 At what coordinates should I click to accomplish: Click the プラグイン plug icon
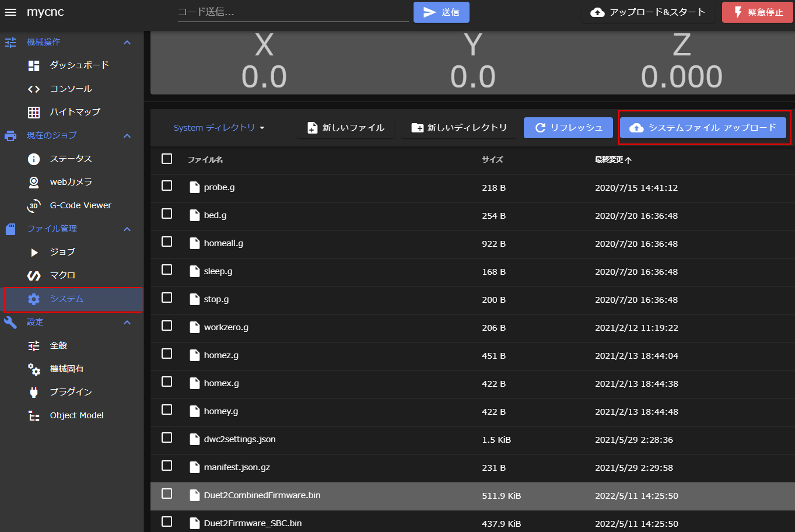click(34, 392)
